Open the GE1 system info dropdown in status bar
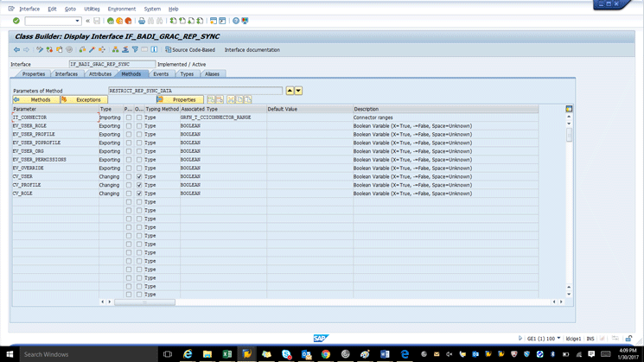 pos(558,338)
